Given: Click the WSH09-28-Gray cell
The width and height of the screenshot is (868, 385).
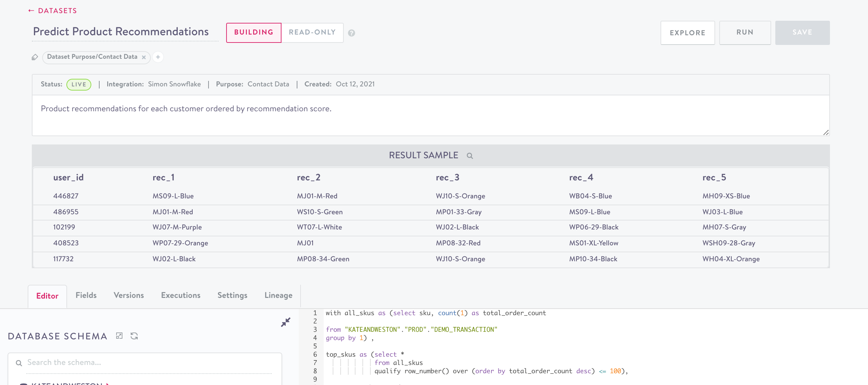Looking at the screenshot, I should (x=729, y=243).
